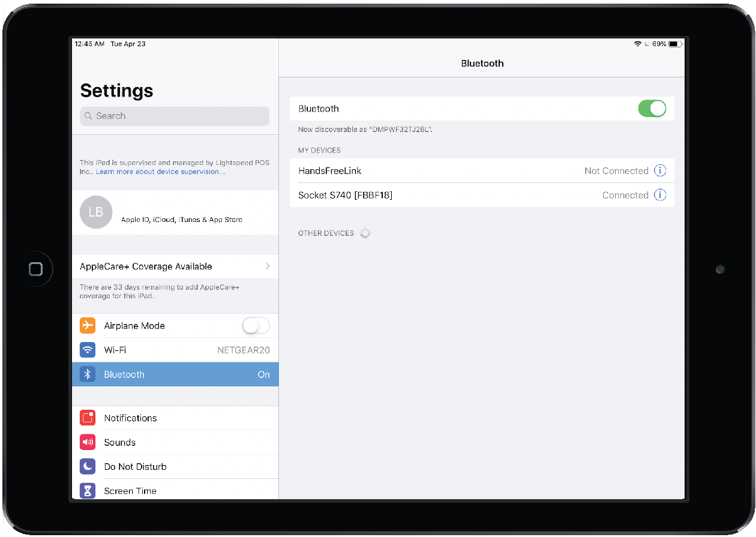Tap the LB profile avatar
Image resolution: width=756 pixels, height=537 pixels.
click(96, 212)
